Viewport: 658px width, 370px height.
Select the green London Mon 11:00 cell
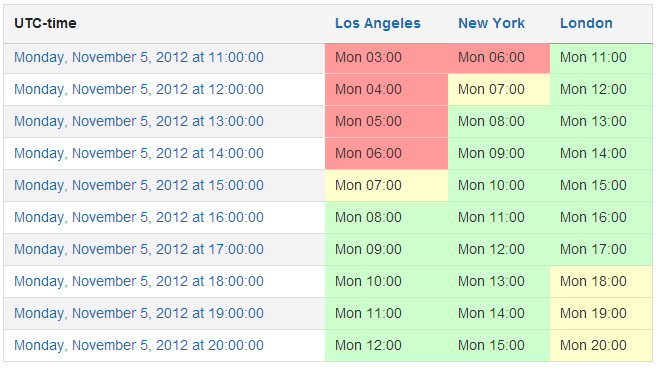click(x=601, y=58)
